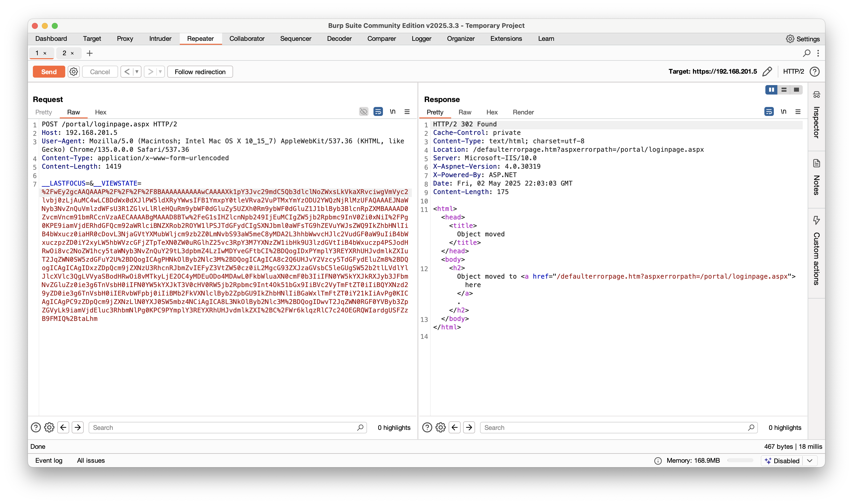
Task: Open Request search help icon
Action: pos(36,428)
